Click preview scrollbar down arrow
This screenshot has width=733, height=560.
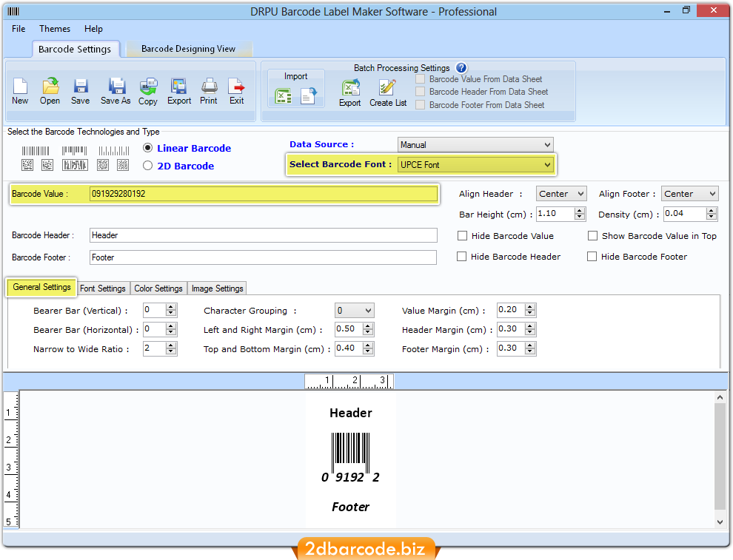720,522
